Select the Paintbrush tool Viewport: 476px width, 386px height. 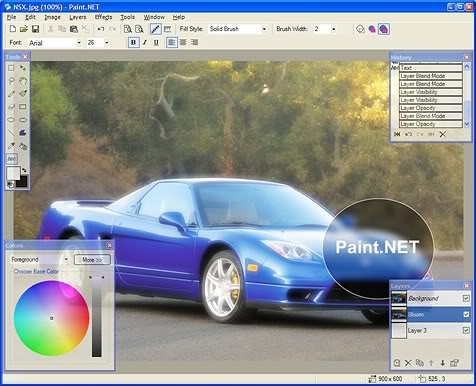tap(23, 94)
